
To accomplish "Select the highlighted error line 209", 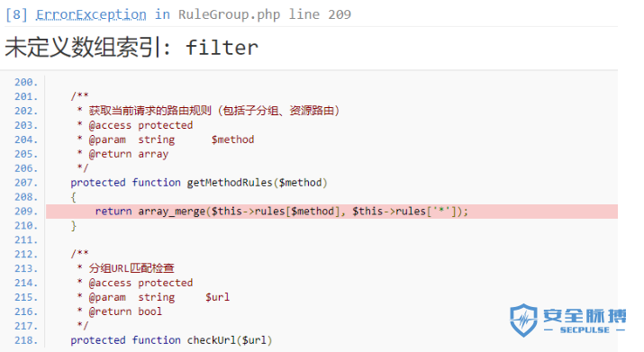I will tap(331, 212).
